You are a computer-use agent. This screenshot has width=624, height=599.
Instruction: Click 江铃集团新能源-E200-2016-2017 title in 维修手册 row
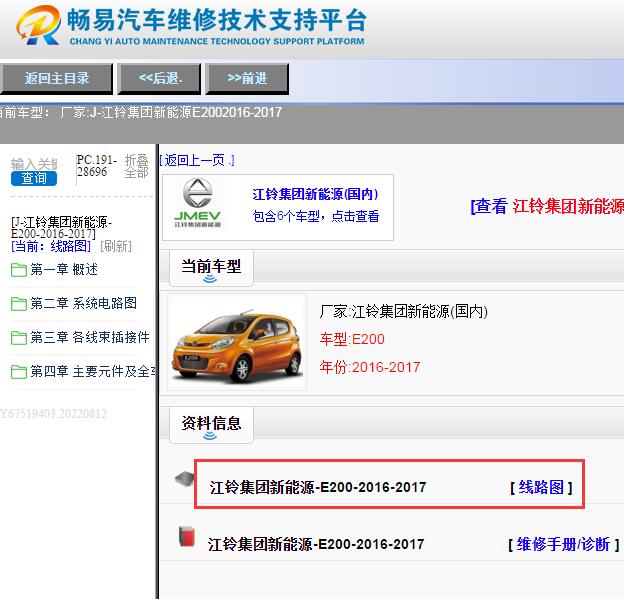point(316,544)
